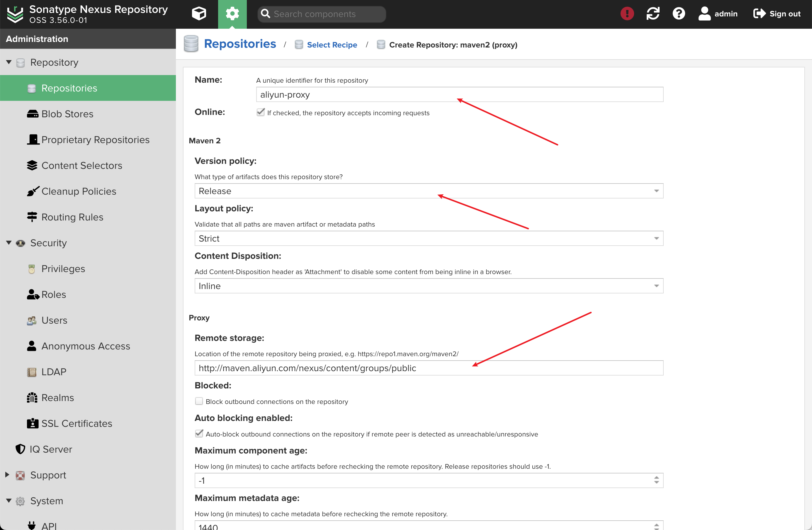
Task: Select Repositories in the sidebar
Action: (x=88, y=88)
